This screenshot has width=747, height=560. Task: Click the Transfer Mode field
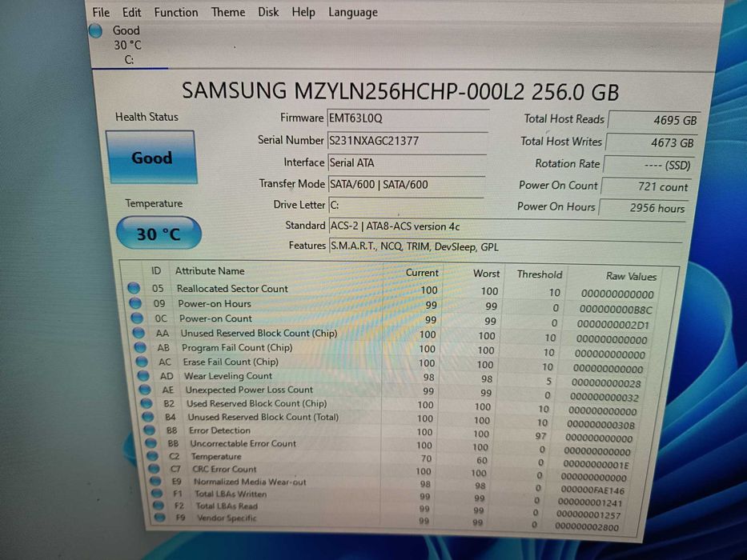pos(407,184)
